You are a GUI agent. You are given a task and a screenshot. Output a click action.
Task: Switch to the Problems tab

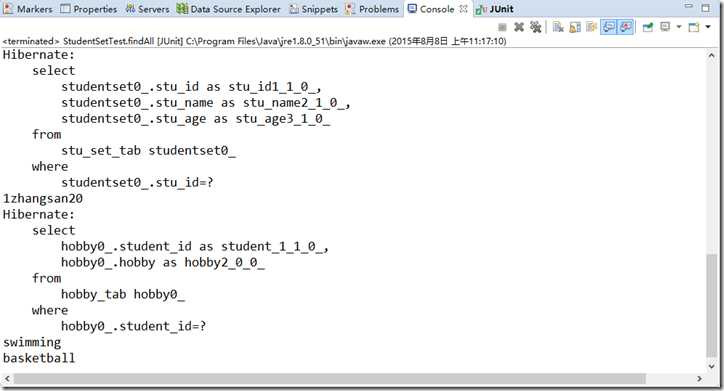tap(372, 9)
